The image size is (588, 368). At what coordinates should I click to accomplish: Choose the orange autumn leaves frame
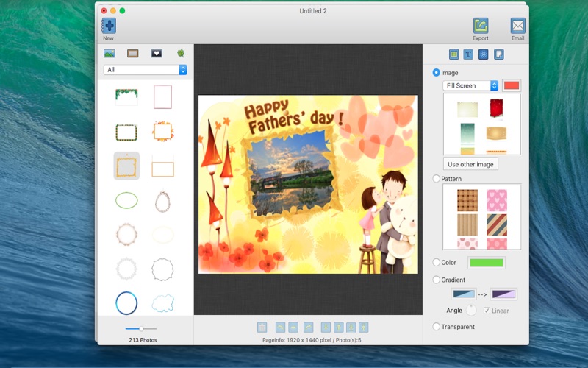162,132
